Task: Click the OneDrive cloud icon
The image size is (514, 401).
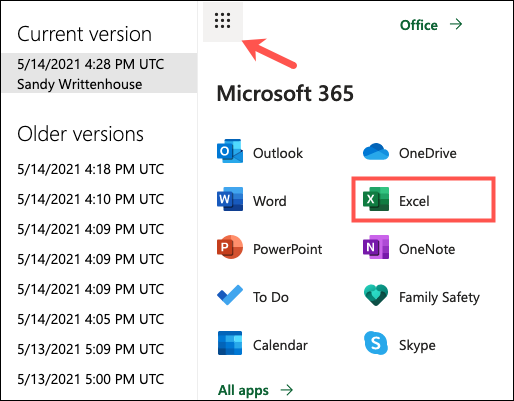Action: [376, 152]
